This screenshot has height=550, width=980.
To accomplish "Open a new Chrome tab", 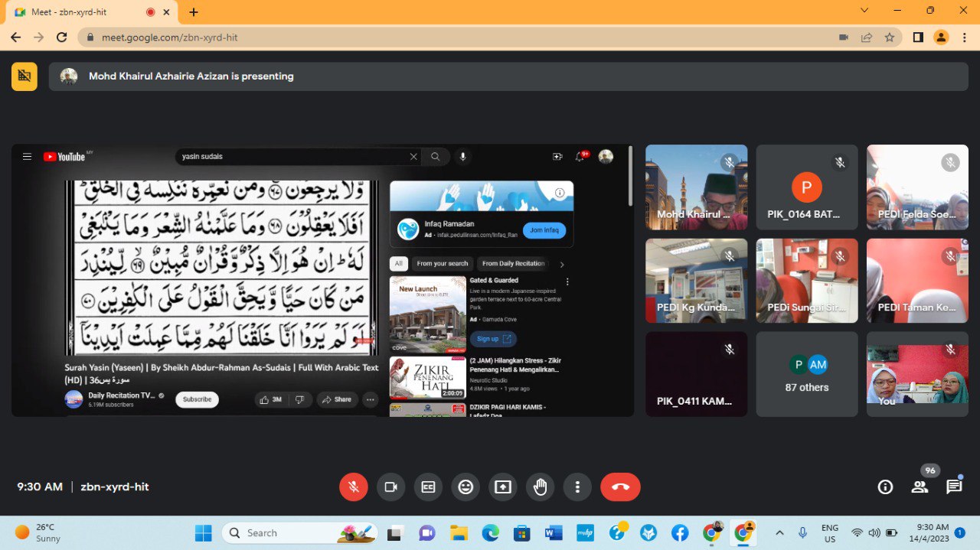I will coord(194,12).
